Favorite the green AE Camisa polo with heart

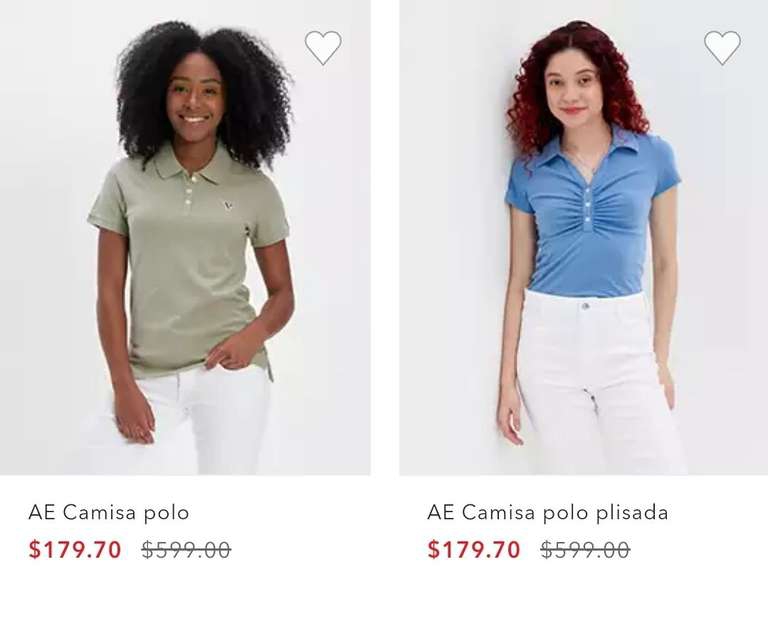pyautogui.click(x=323, y=48)
